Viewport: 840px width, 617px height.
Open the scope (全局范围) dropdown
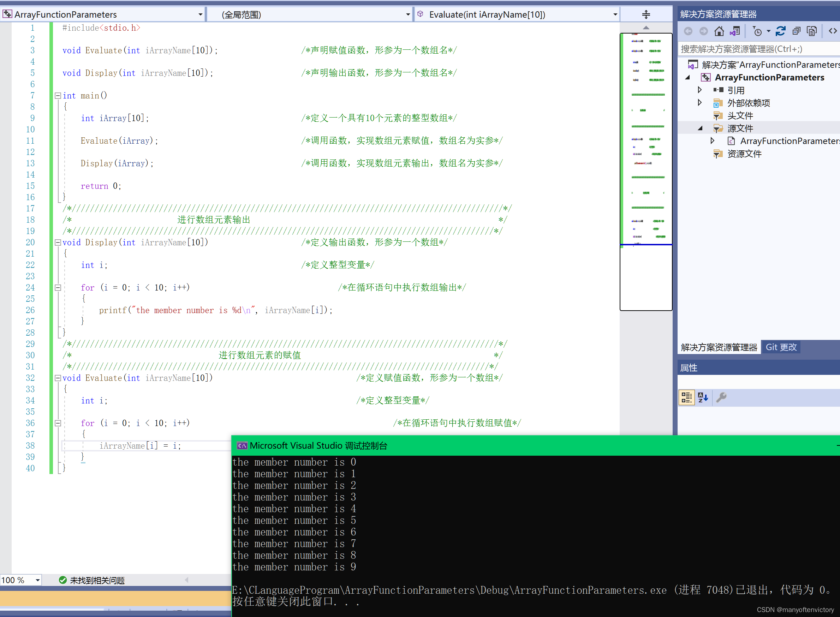point(408,14)
